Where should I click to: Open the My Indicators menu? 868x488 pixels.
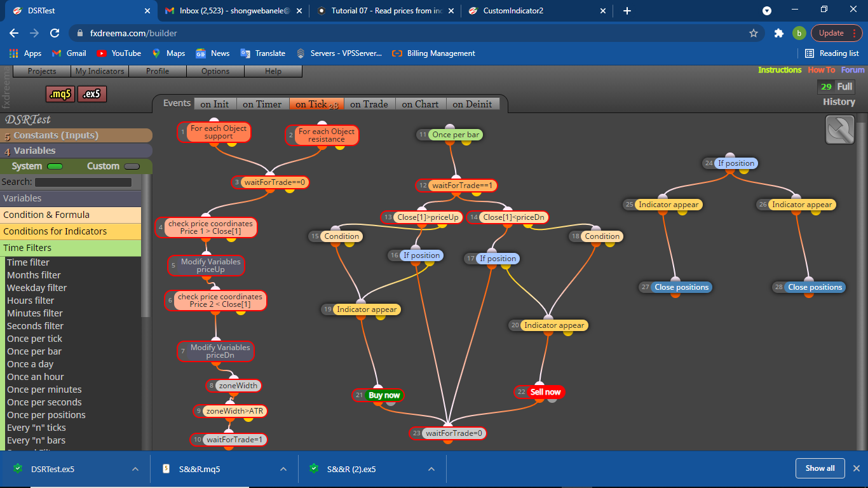click(x=99, y=71)
